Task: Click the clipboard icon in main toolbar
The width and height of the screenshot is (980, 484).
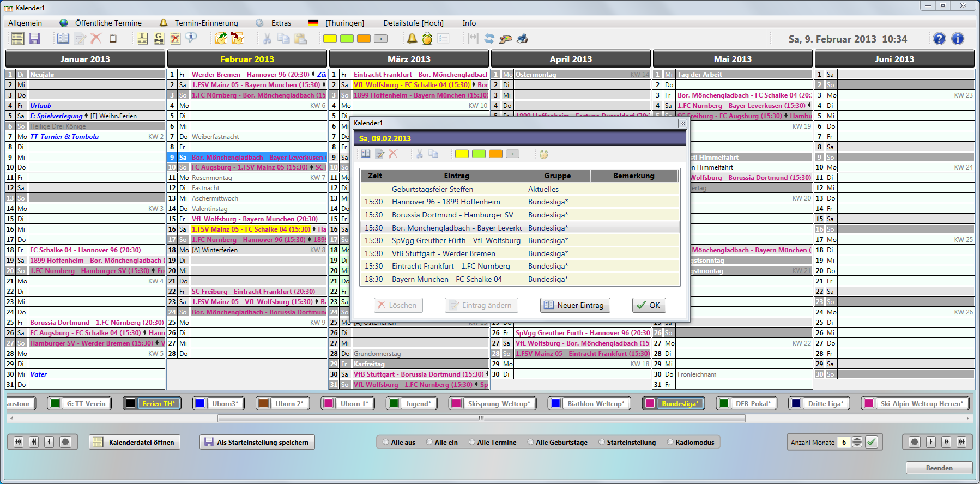Action: 113,39
